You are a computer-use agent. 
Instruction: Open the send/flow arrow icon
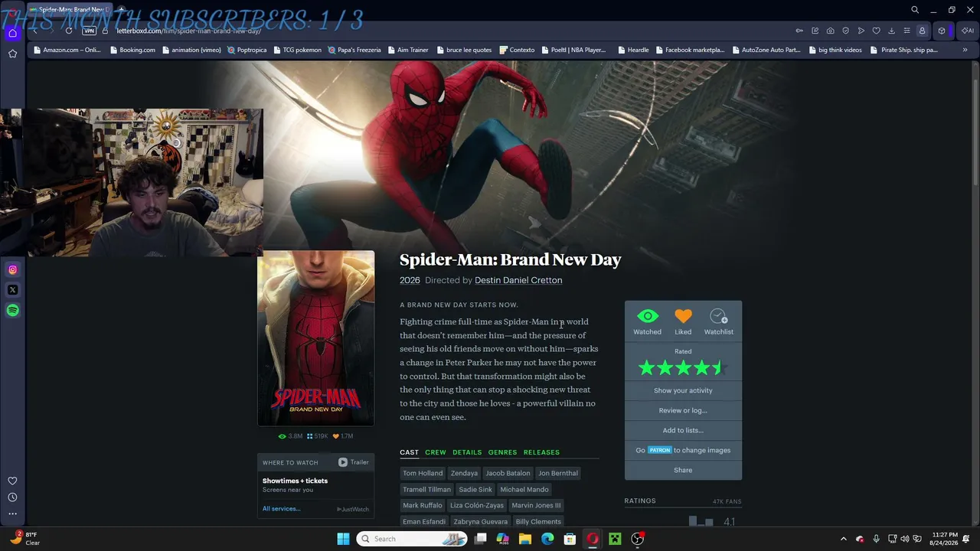[x=861, y=31]
